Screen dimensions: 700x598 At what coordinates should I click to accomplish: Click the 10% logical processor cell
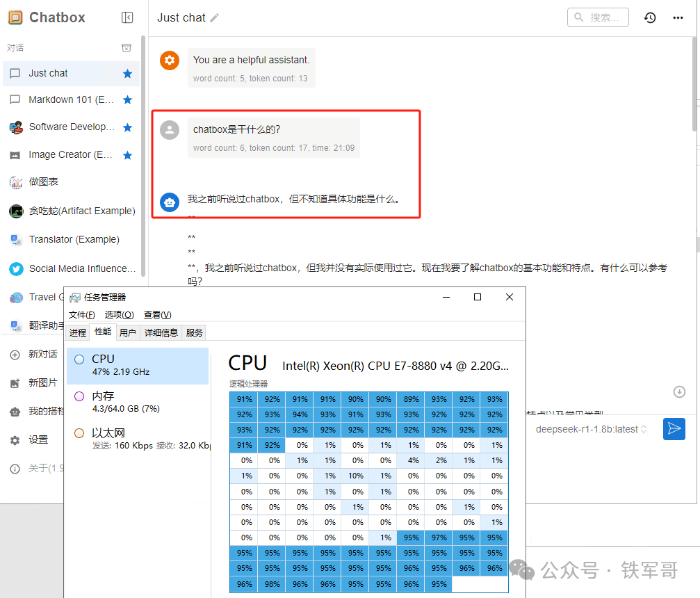click(355, 476)
